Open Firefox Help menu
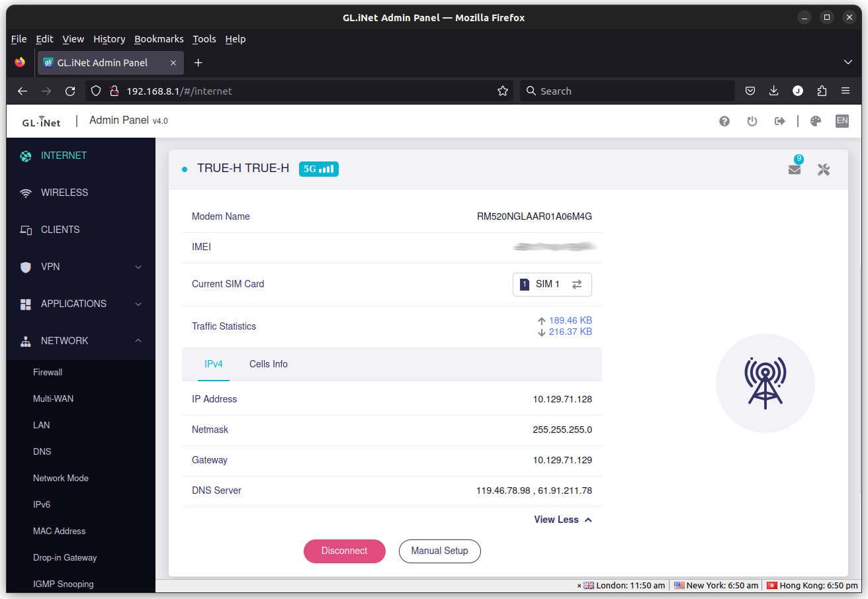The image size is (868, 599). click(236, 39)
